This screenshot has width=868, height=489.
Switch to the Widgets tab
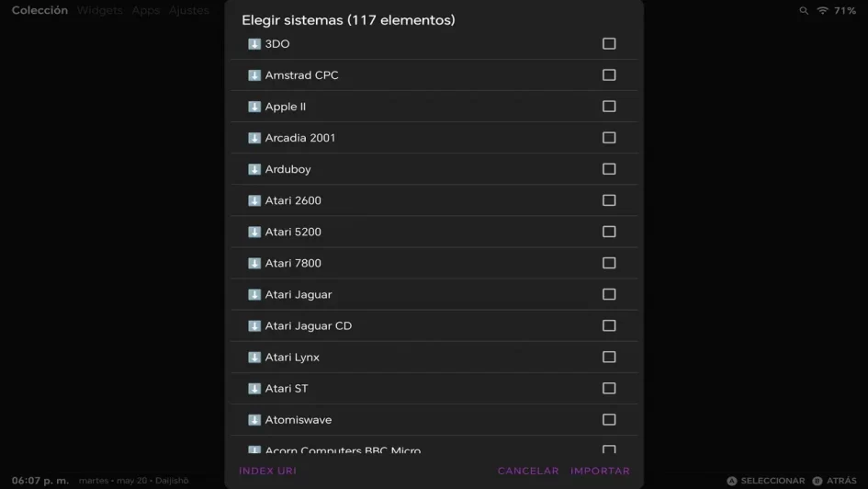coord(99,10)
